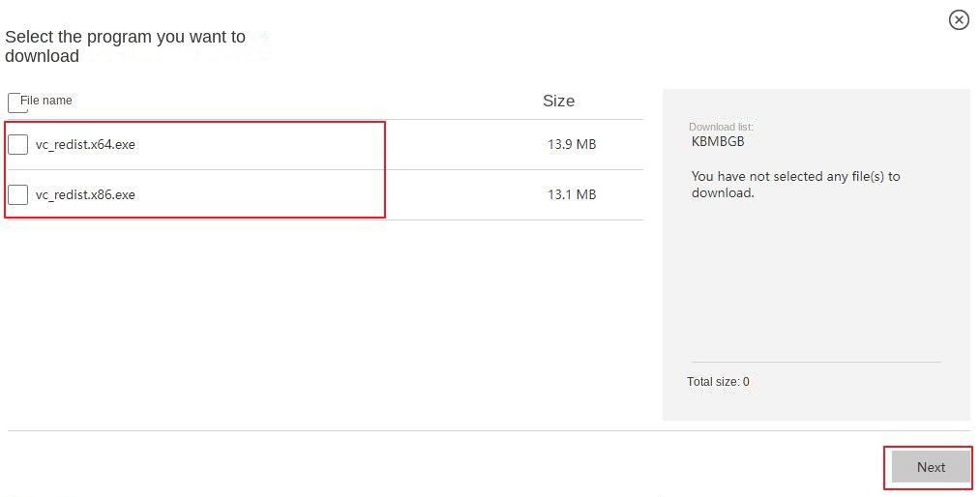Click the vc_redist.x86.exe file name
The height and width of the screenshot is (497, 980).
click(x=85, y=194)
